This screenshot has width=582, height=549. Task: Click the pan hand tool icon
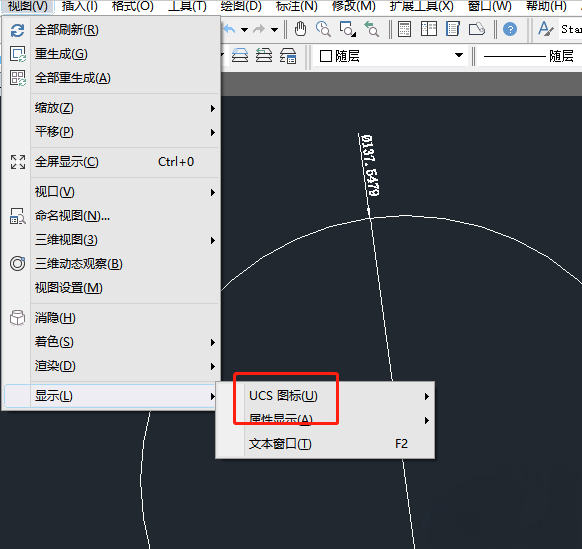coord(300,29)
